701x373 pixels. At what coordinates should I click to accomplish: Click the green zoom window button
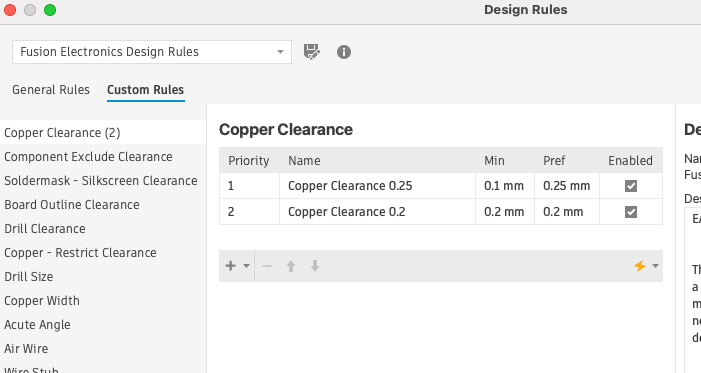tap(50, 10)
